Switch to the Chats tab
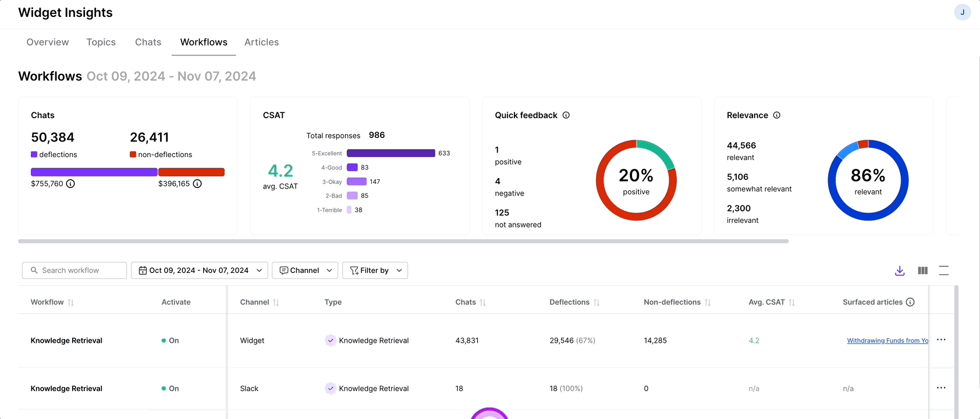 pos(148,42)
